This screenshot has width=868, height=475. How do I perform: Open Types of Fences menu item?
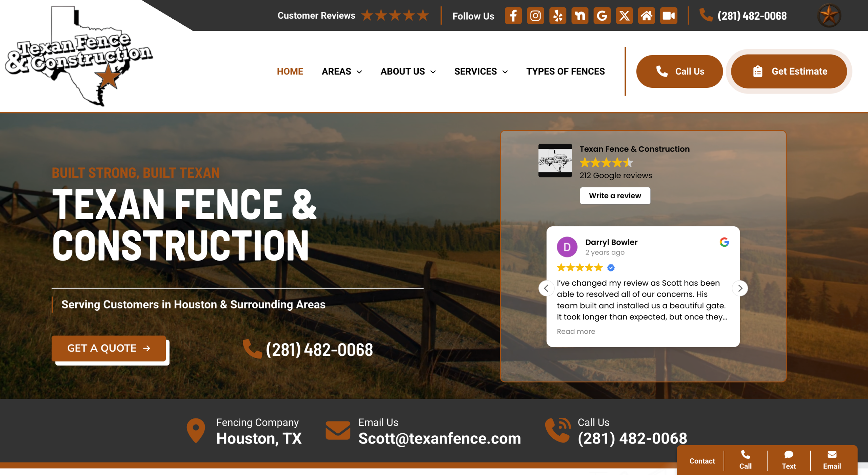[x=565, y=71]
